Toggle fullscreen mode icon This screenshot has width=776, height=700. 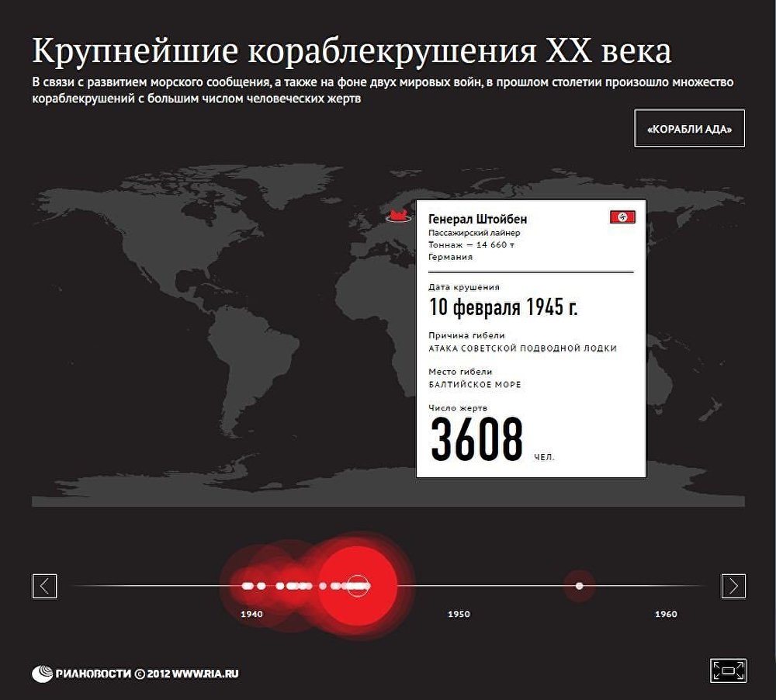[728, 671]
